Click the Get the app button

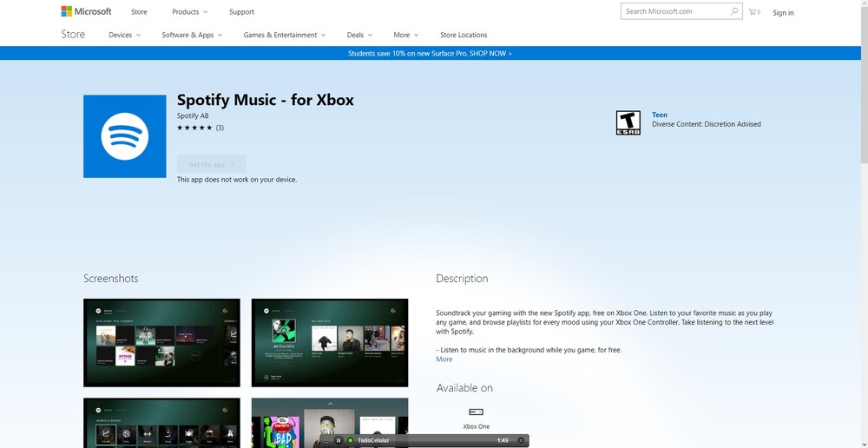[212, 164]
